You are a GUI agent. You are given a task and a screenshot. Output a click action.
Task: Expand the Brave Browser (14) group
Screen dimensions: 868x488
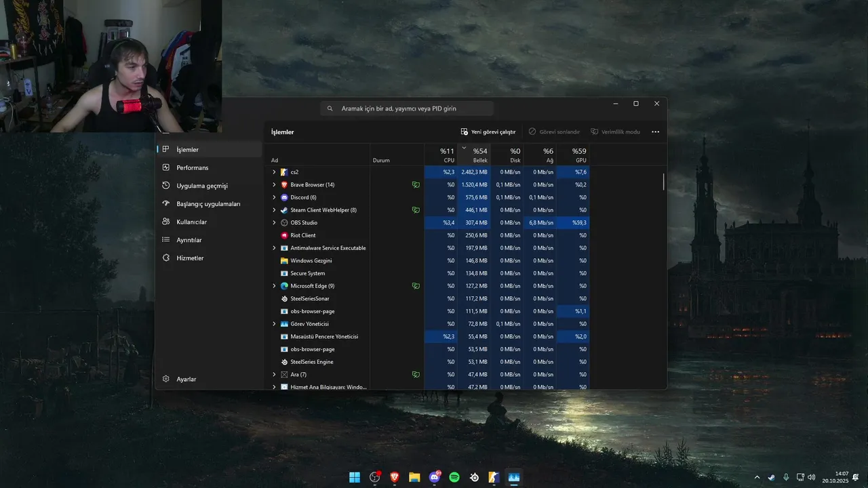click(x=274, y=184)
